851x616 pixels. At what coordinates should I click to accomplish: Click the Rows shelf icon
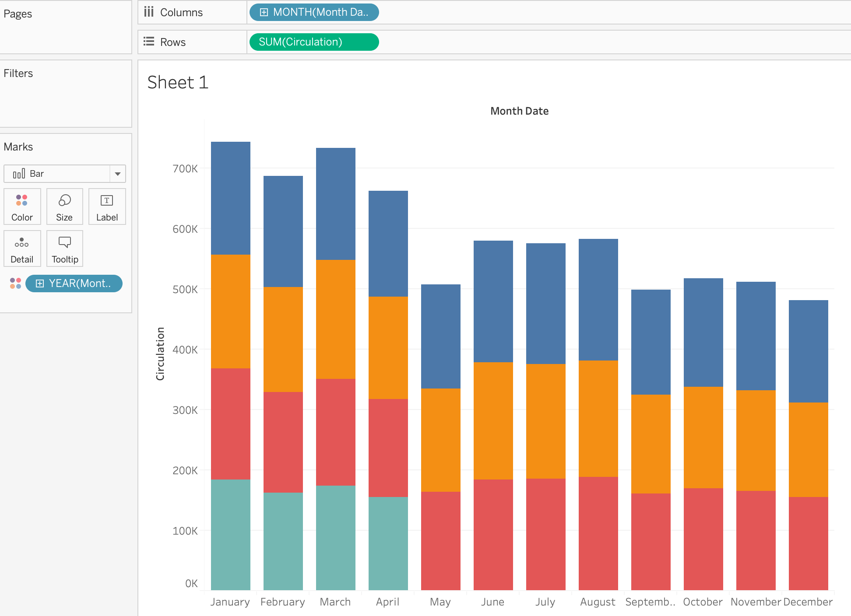[149, 42]
